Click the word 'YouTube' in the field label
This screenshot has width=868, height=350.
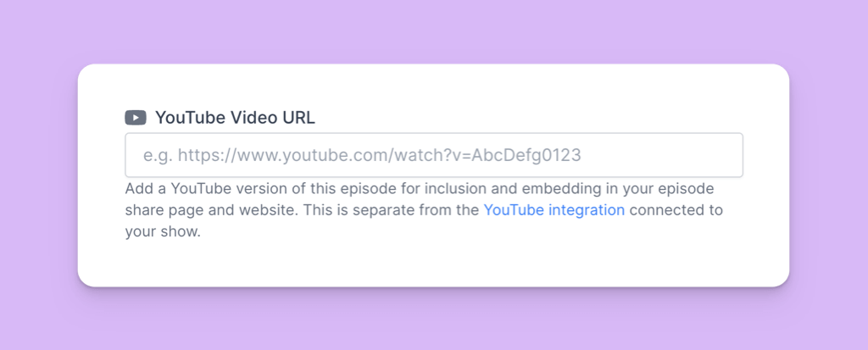pyautogui.click(x=190, y=118)
